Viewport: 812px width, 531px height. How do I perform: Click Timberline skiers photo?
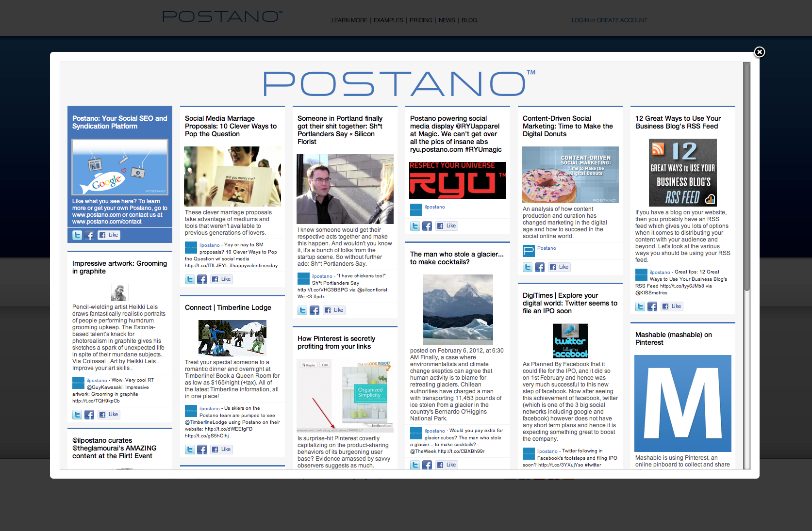tap(232, 338)
